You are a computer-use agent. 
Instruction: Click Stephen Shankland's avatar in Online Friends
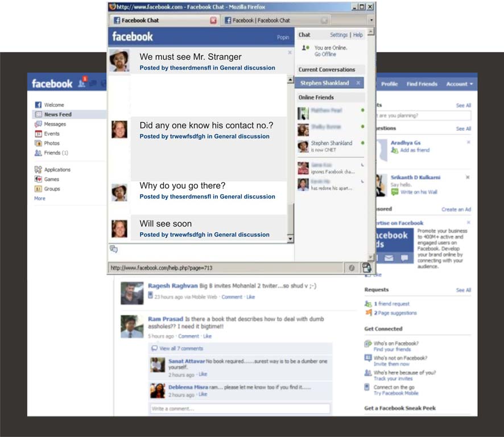click(x=303, y=146)
